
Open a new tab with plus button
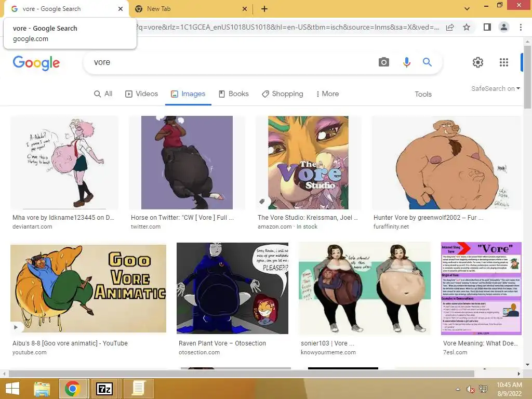(264, 9)
